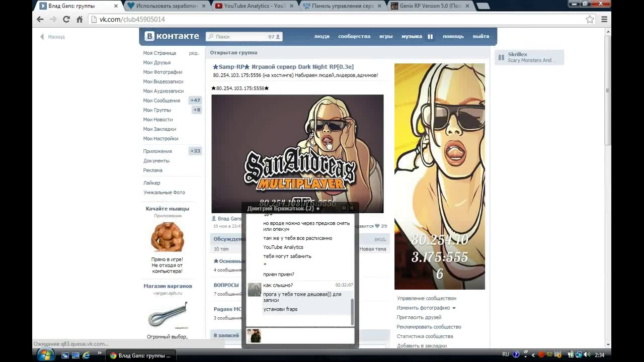Open Мои Настройки
644x362 pixels.
click(x=160, y=139)
